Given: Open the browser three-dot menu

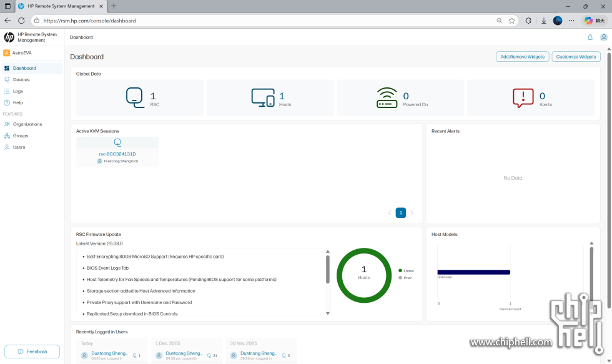Looking at the screenshot, I should (571, 20).
